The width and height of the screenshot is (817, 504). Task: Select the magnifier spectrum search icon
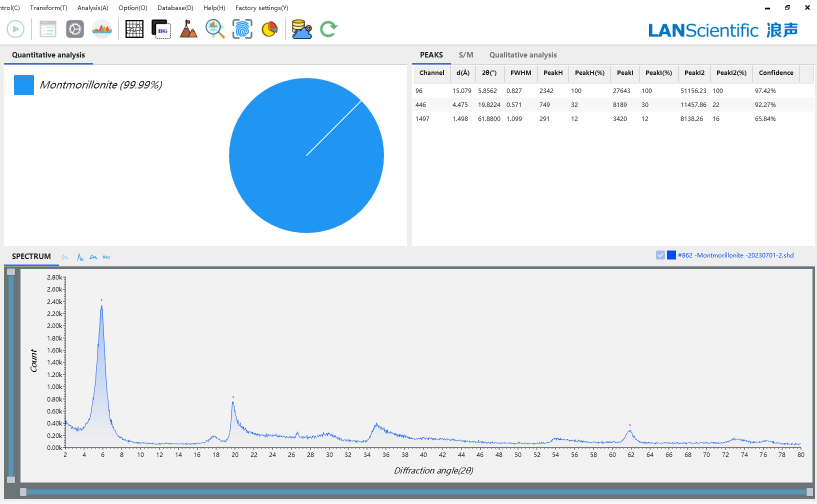point(215,29)
